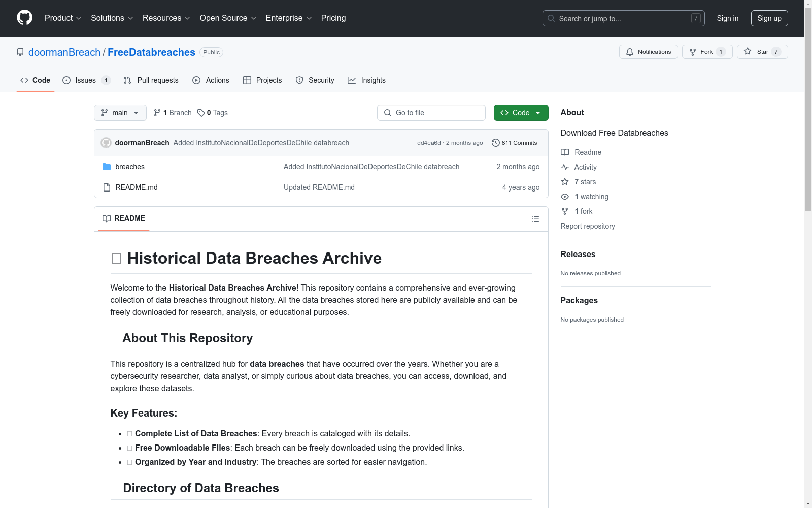Click the Search or jump to field
Image resolution: width=812 pixels, height=508 pixels.
pyautogui.click(x=624, y=18)
